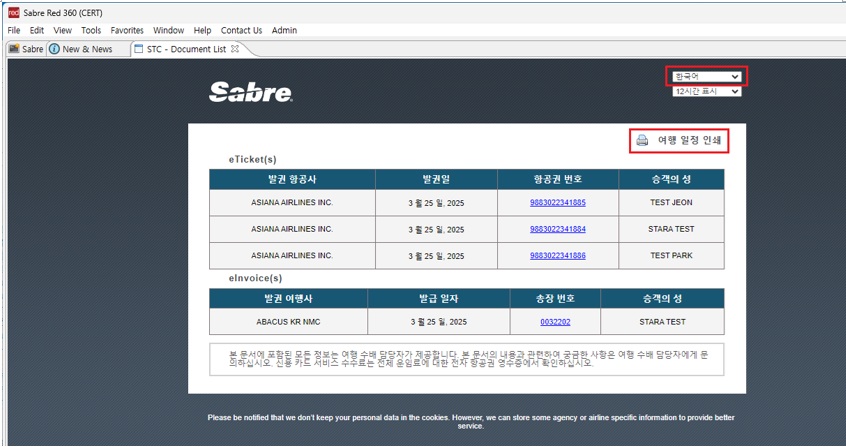
Task: Click the document icon on STC tab
Action: click(x=139, y=49)
